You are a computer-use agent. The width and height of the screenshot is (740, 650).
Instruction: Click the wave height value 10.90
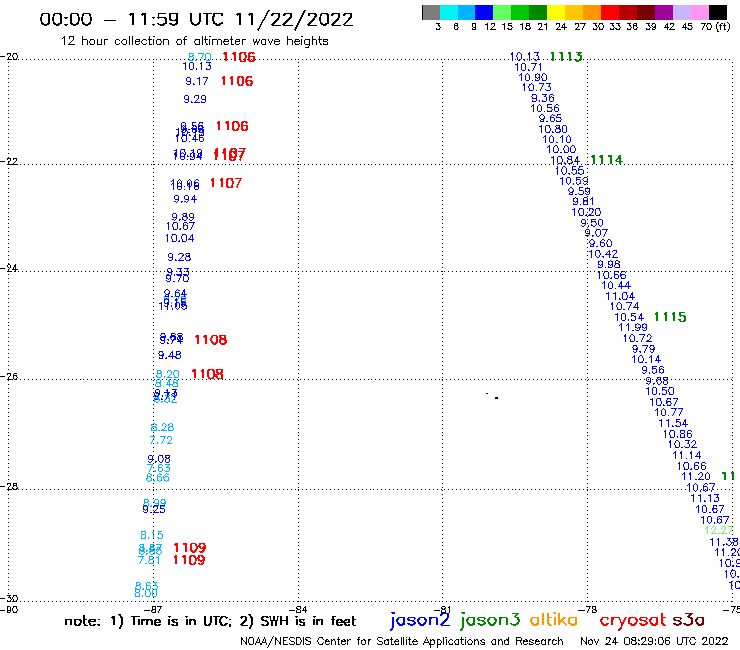533,77
